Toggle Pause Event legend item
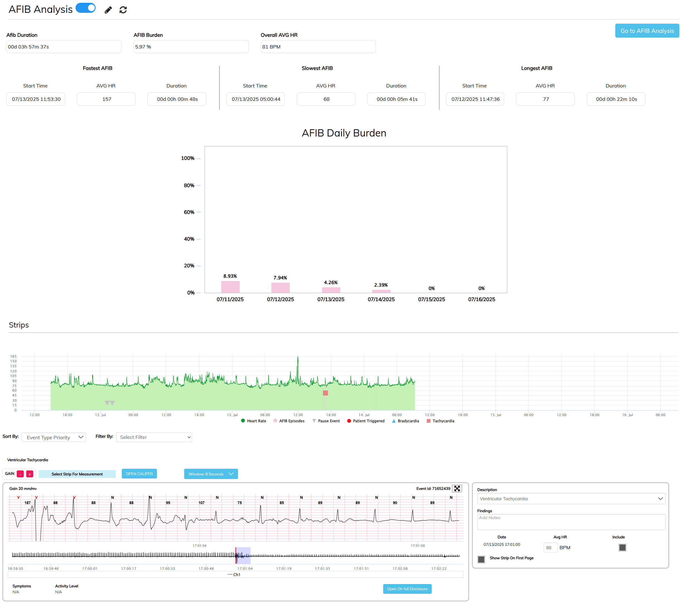 326,421
